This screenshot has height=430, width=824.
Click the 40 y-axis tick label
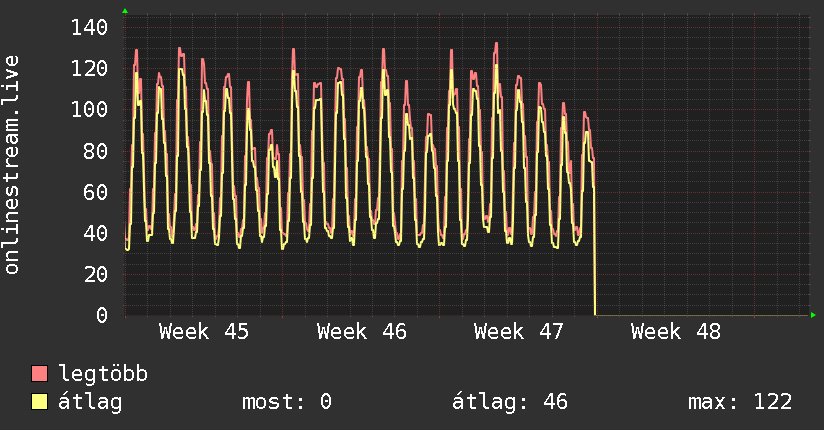pos(96,233)
